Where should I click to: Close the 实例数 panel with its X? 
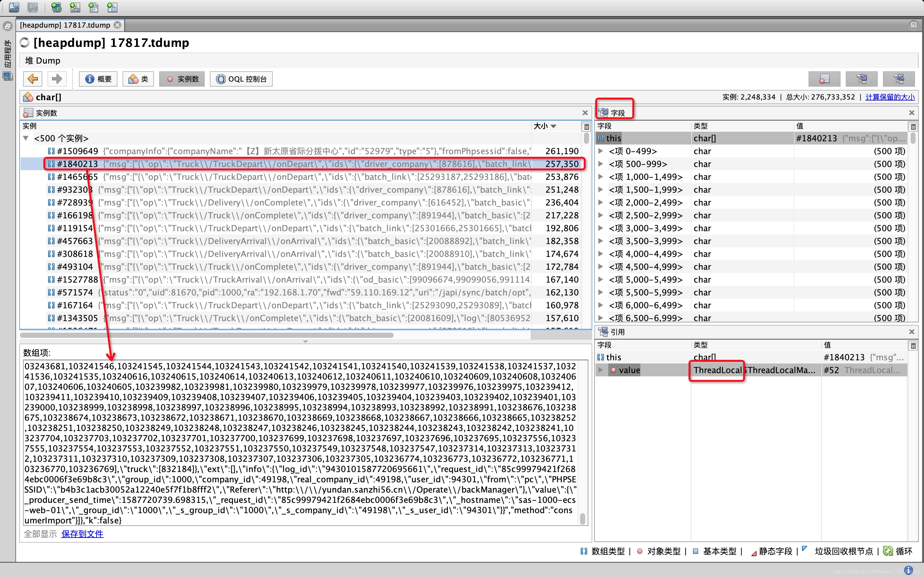(x=585, y=113)
